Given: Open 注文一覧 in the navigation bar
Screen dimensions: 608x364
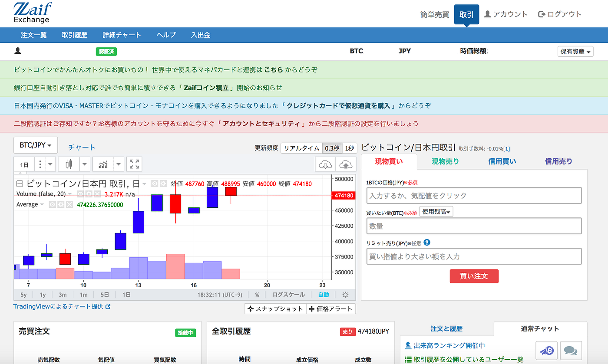Looking at the screenshot, I should pos(34,35).
